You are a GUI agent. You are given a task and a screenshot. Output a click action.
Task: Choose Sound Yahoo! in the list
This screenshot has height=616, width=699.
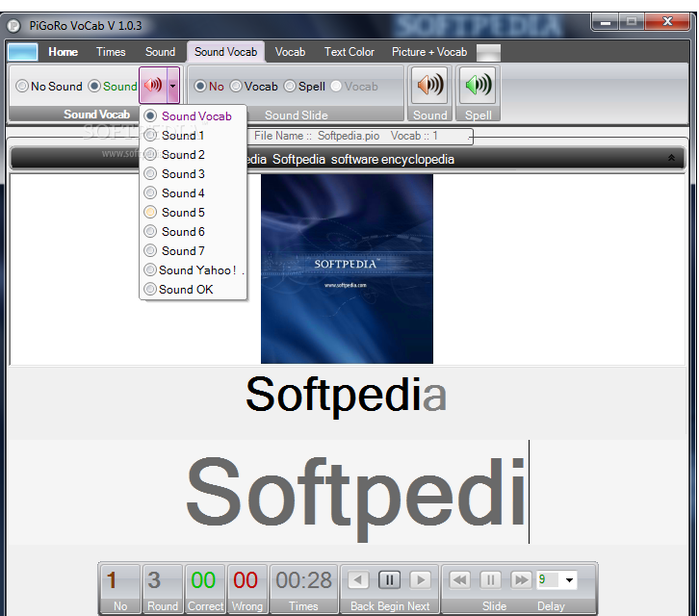coord(193,270)
